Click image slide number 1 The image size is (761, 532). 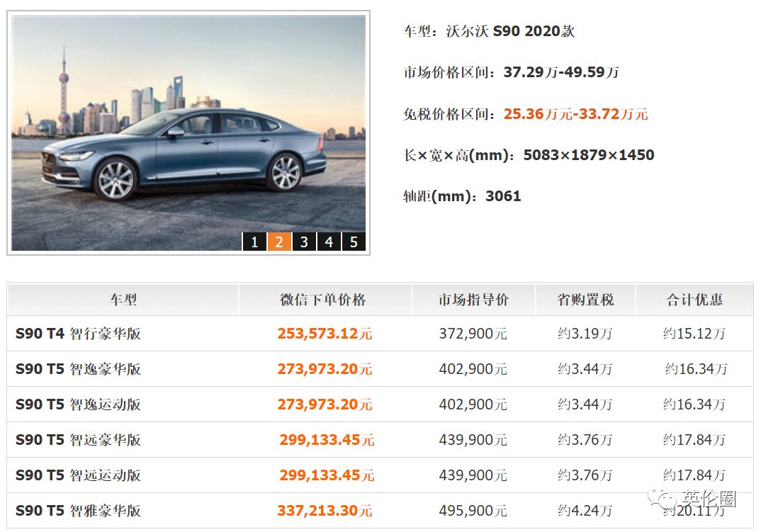point(254,242)
